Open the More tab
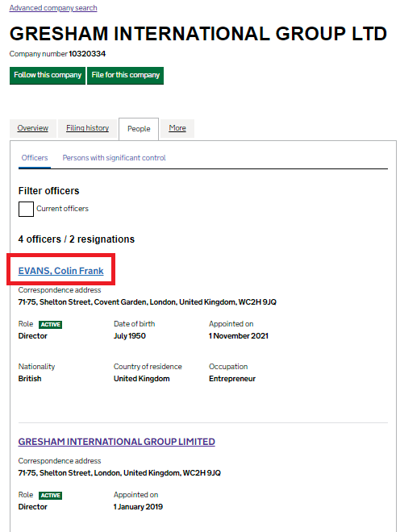This screenshot has height=532, width=400. [x=177, y=128]
